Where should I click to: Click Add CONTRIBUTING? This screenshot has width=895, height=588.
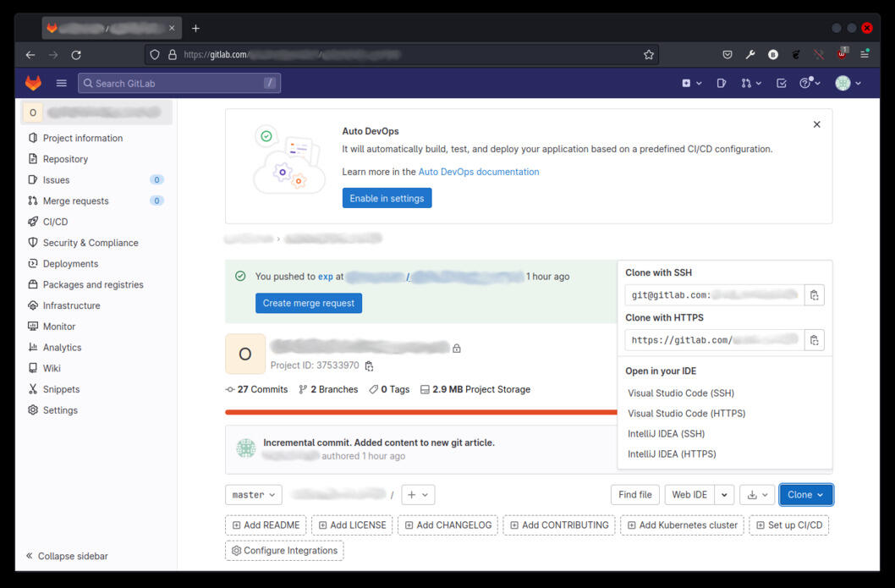click(x=559, y=525)
